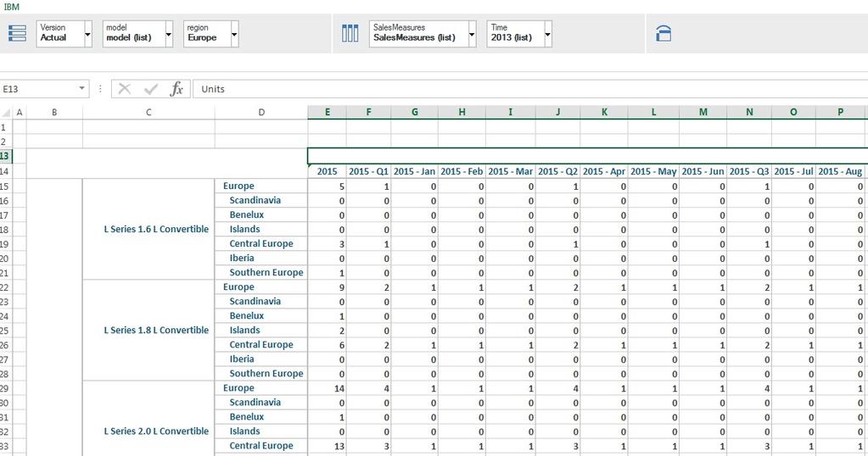868x456 pixels.
Task: Select column C header
Action: 148,112
